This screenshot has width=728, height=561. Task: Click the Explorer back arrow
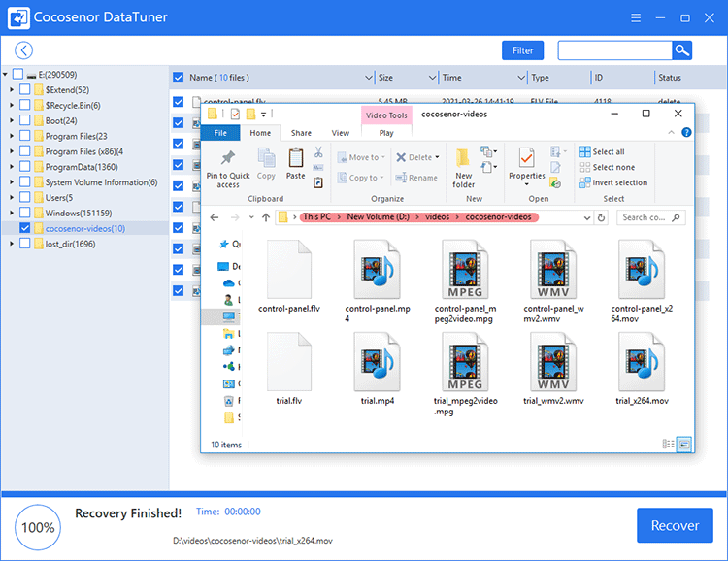(215, 217)
